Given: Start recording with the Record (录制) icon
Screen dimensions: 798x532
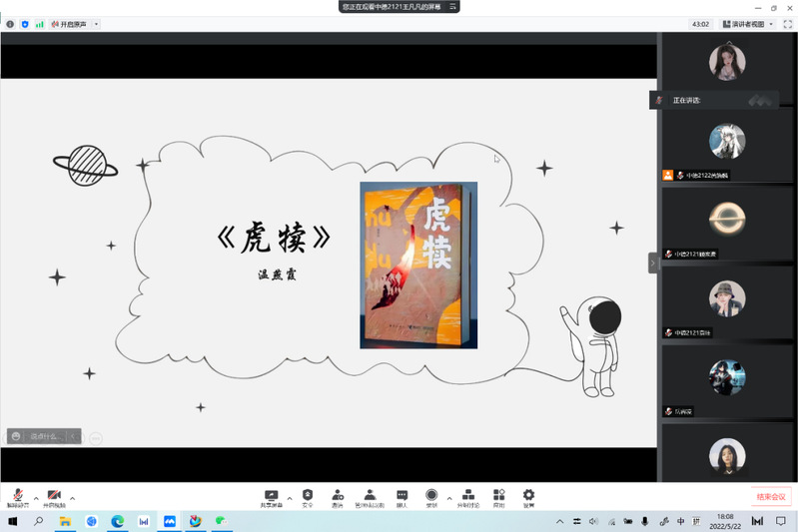Looking at the screenshot, I should coord(431,496).
